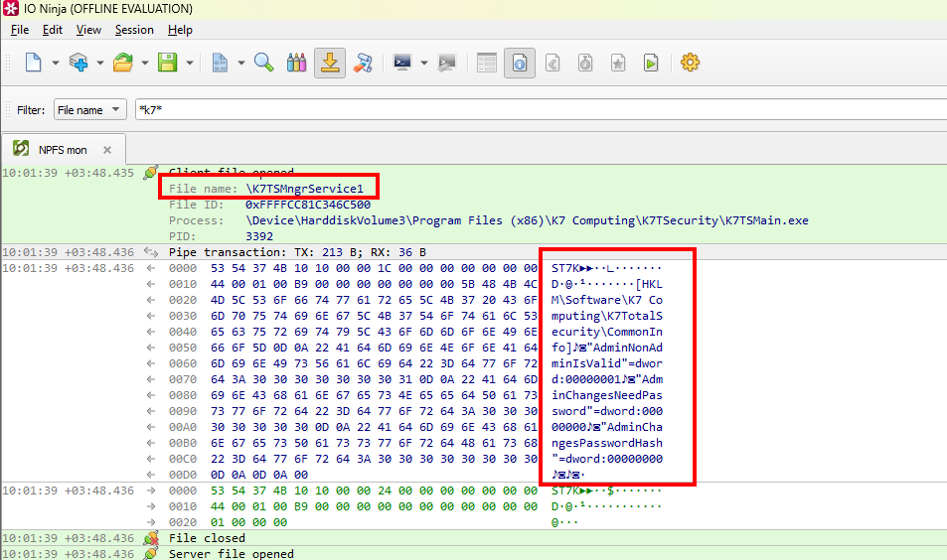Click the green Save floppy disk icon
Image resolution: width=947 pixels, height=560 pixels.
(168, 63)
